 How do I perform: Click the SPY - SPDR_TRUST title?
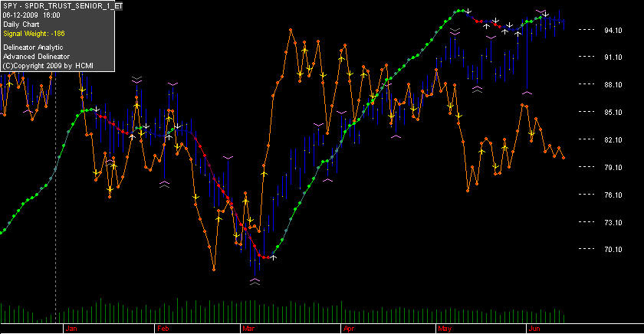pyautogui.click(x=62, y=6)
